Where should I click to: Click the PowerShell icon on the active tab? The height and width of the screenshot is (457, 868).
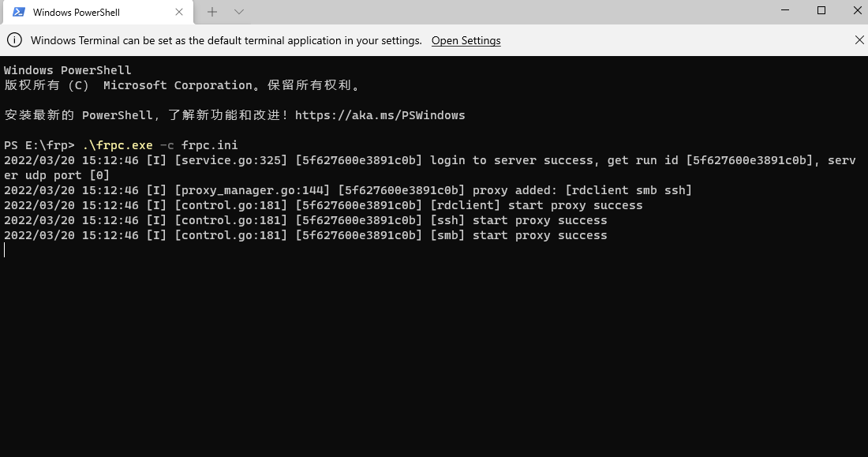[17, 12]
